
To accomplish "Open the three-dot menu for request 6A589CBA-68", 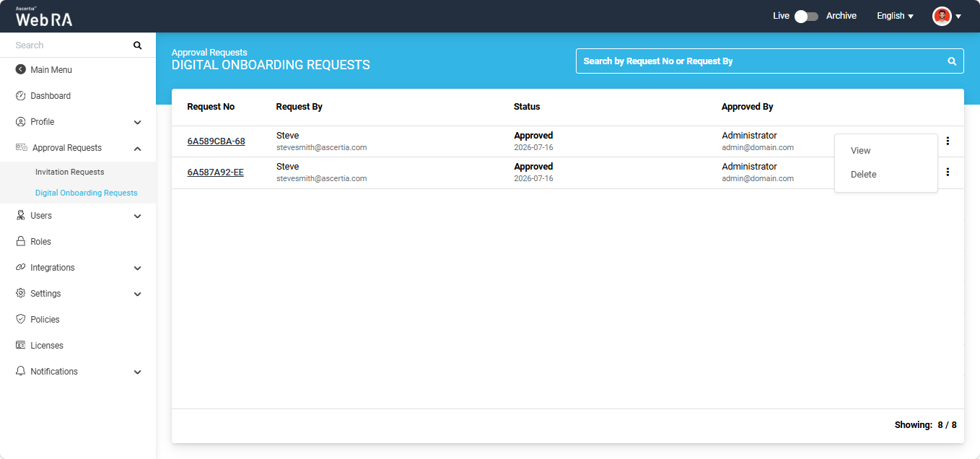I will 948,141.
